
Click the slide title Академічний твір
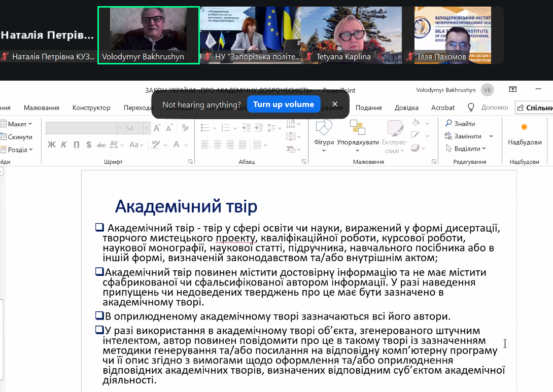[x=186, y=206]
